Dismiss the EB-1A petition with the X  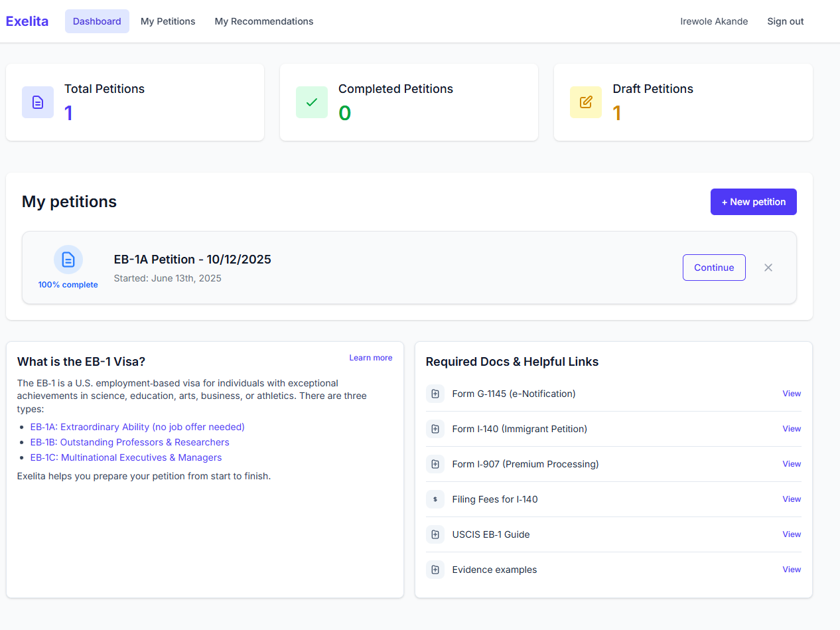coord(768,267)
